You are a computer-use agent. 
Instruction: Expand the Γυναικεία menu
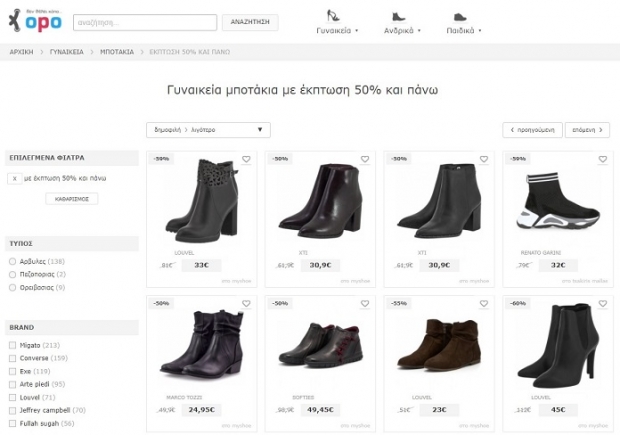click(337, 30)
